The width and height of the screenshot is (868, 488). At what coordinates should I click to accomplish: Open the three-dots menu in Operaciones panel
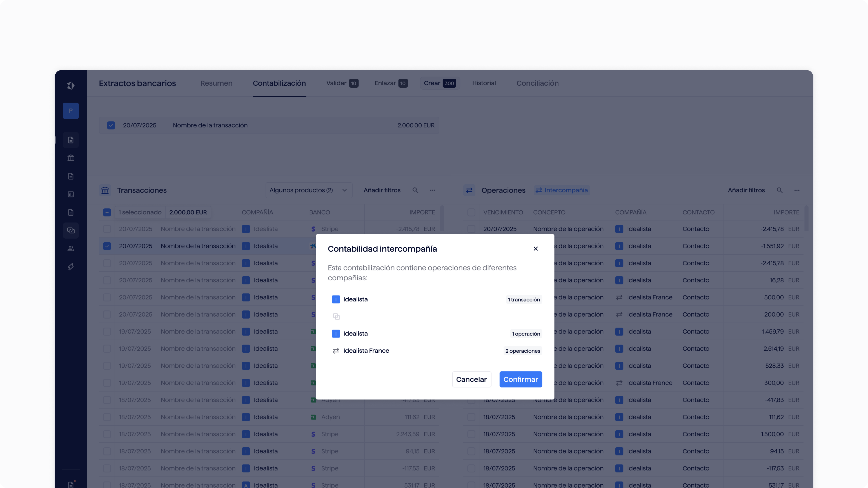click(797, 190)
